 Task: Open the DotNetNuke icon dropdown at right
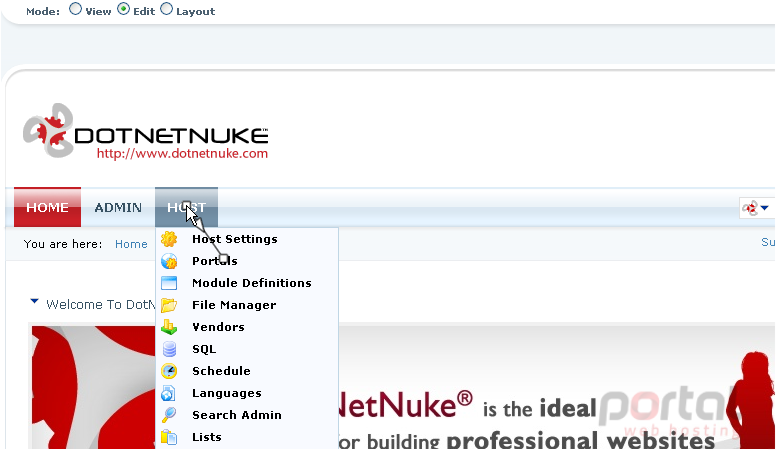(x=756, y=208)
